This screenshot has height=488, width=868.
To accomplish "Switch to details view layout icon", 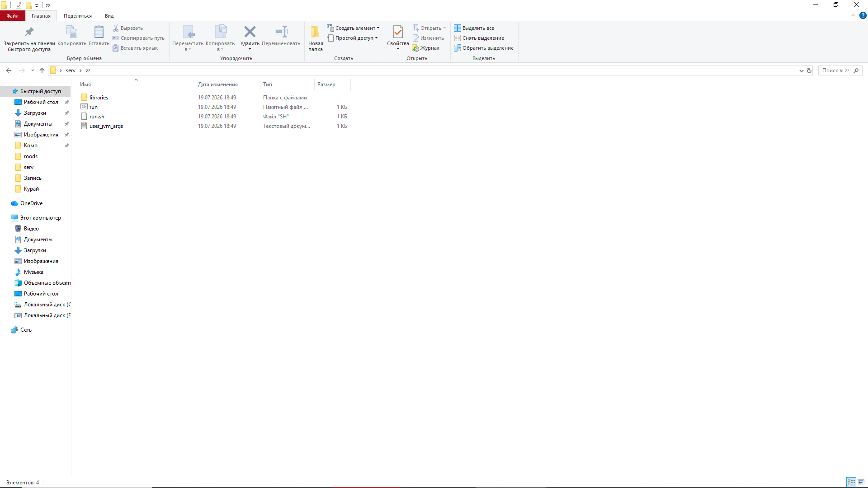I will point(851,482).
